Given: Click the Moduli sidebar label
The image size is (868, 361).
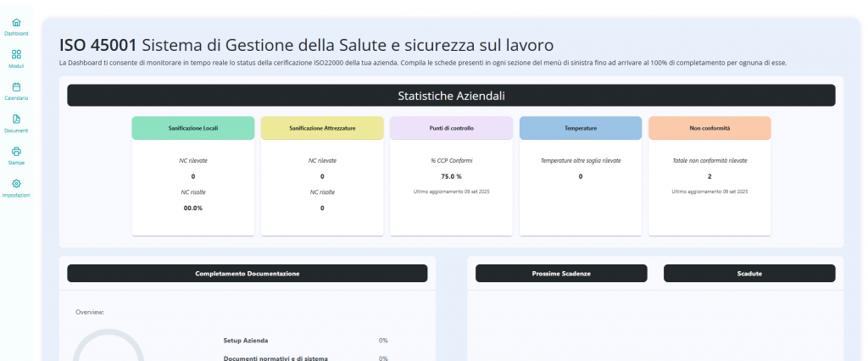Looking at the screenshot, I should pyautogui.click(x=16, y=66).
